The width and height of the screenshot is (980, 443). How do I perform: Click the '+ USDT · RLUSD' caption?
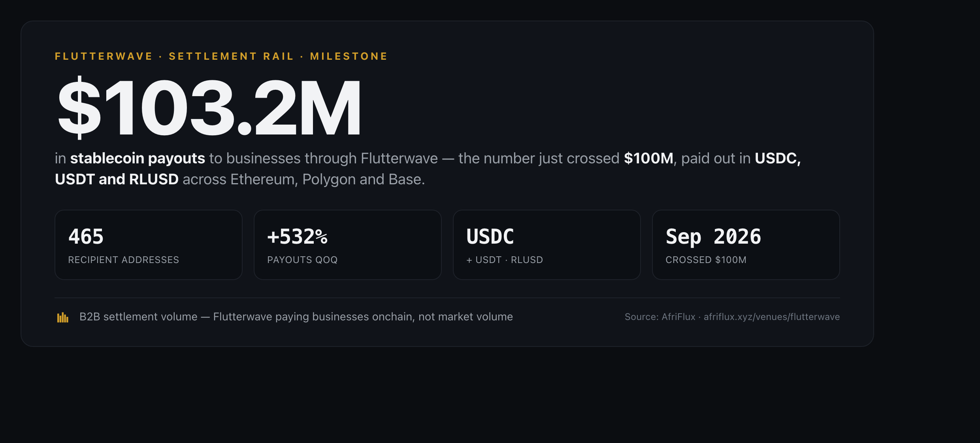(x=505, y=260)
